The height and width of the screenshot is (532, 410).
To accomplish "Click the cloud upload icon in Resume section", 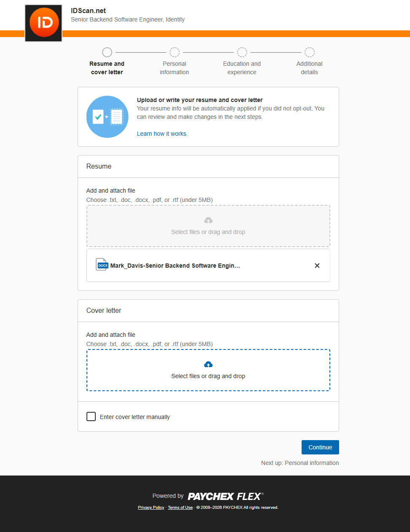I will (208, 220).
